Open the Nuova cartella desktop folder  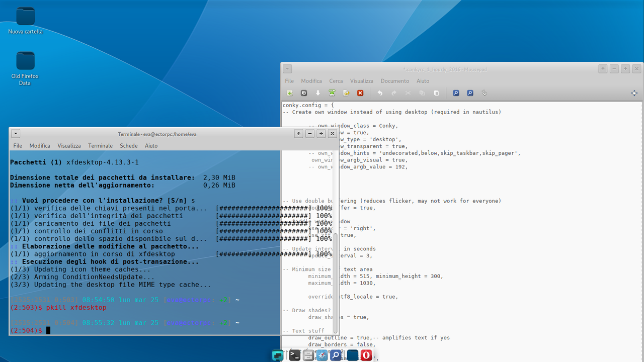point(25,21)
